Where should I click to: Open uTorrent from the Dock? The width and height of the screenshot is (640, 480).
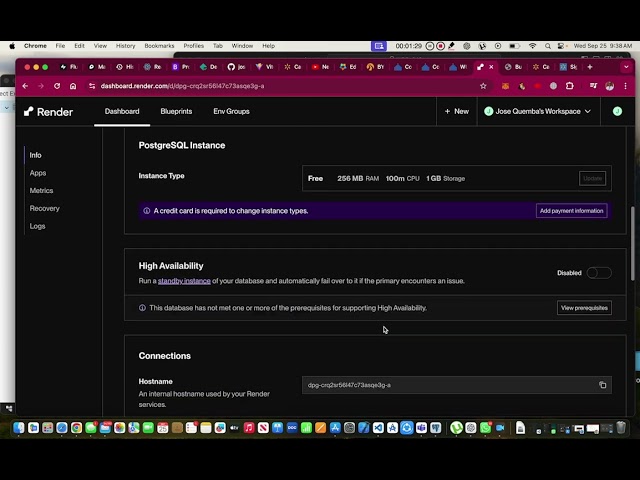click(456, 427)
